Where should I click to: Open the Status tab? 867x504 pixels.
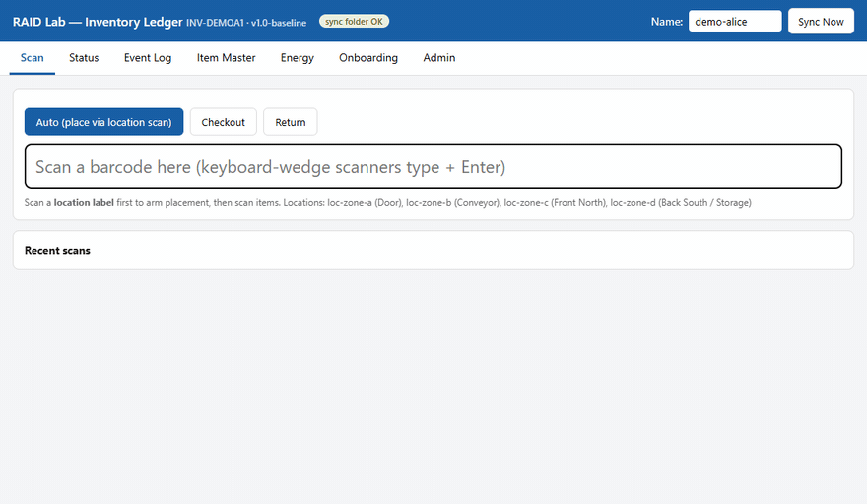pos(84,58)
